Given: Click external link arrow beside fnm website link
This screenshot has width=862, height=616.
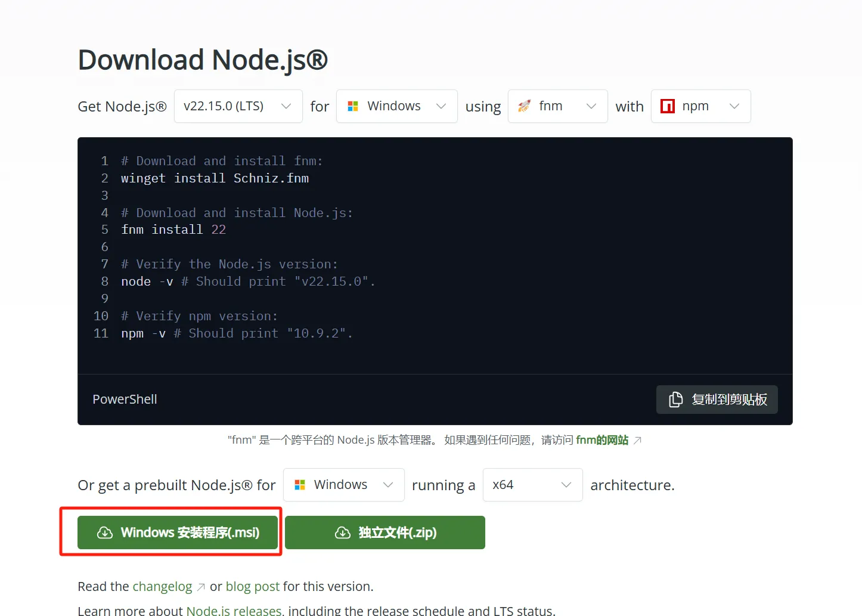Looking at the screenshot, I should (637, 441).
